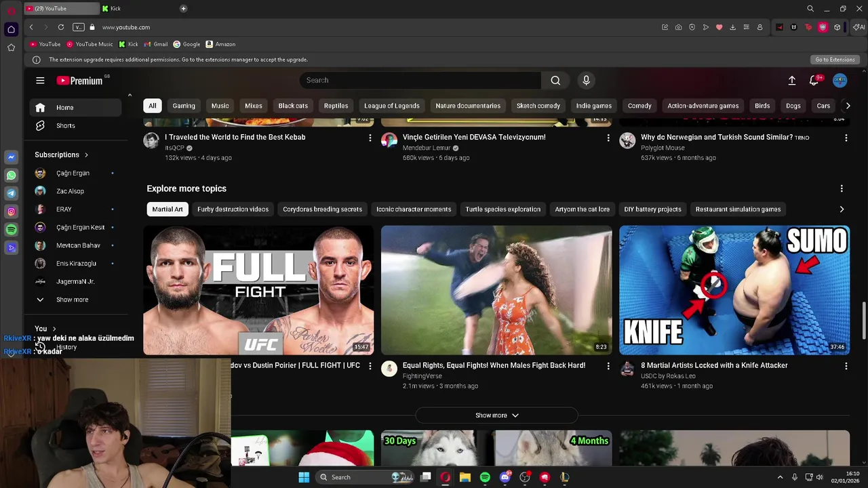Click the search magnifier button
The height and width of the screenshot is (488, 868).
[555, 80]
